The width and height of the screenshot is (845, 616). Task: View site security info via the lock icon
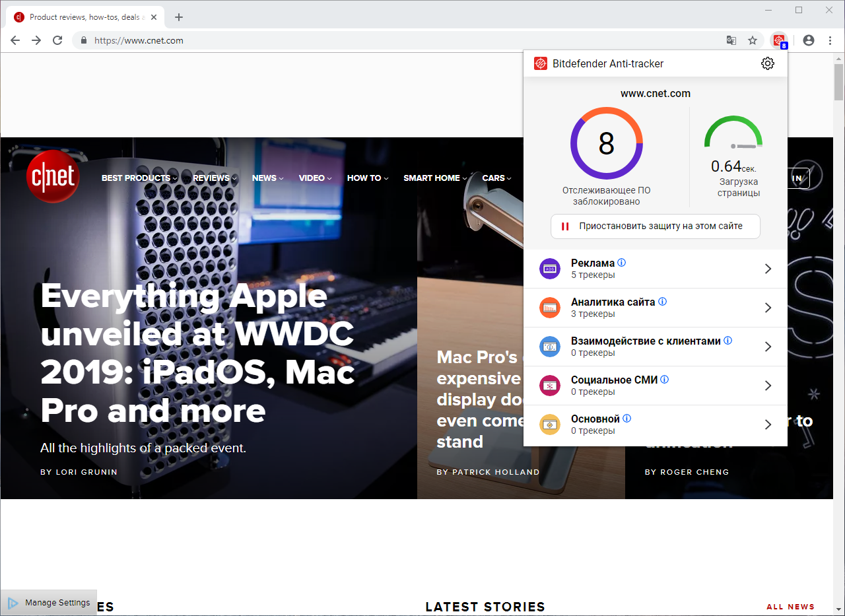tap(84, 40)
